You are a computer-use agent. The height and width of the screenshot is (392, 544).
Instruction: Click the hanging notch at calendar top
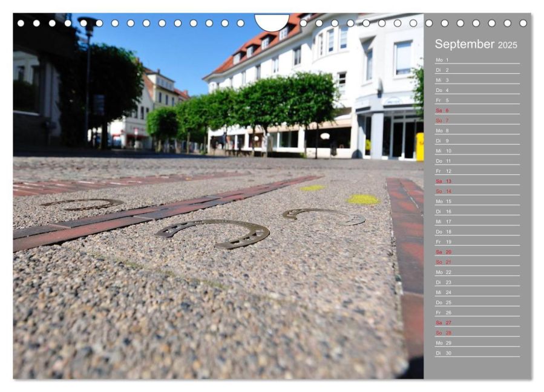272,22
